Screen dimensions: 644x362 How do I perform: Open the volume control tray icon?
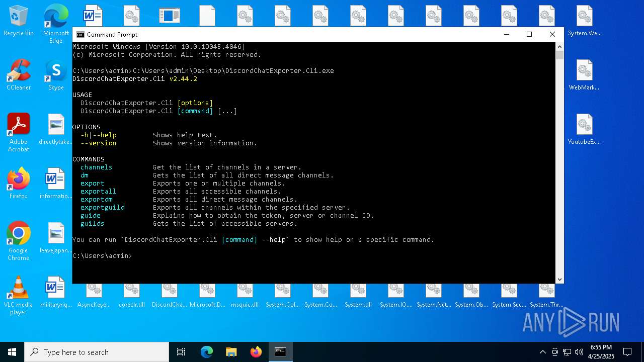579,352
